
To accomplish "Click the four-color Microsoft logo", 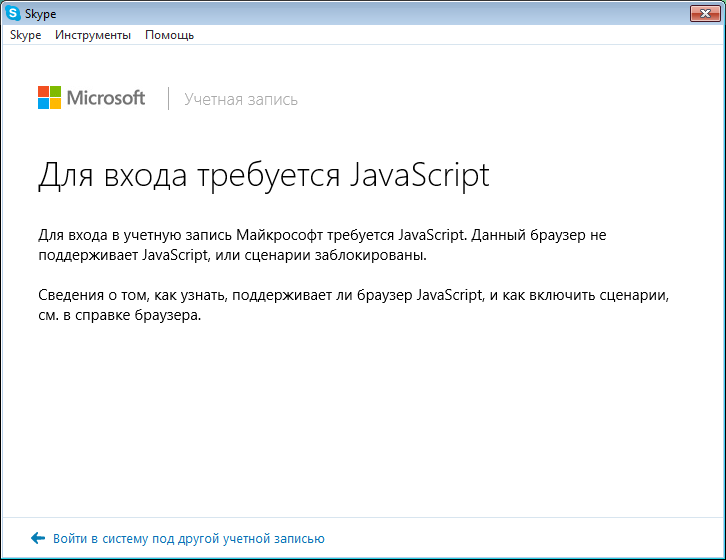I will click(x=49, y=98).
